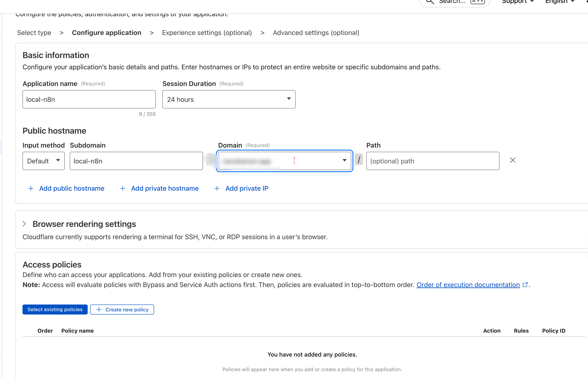Go to Select type step

34,33
